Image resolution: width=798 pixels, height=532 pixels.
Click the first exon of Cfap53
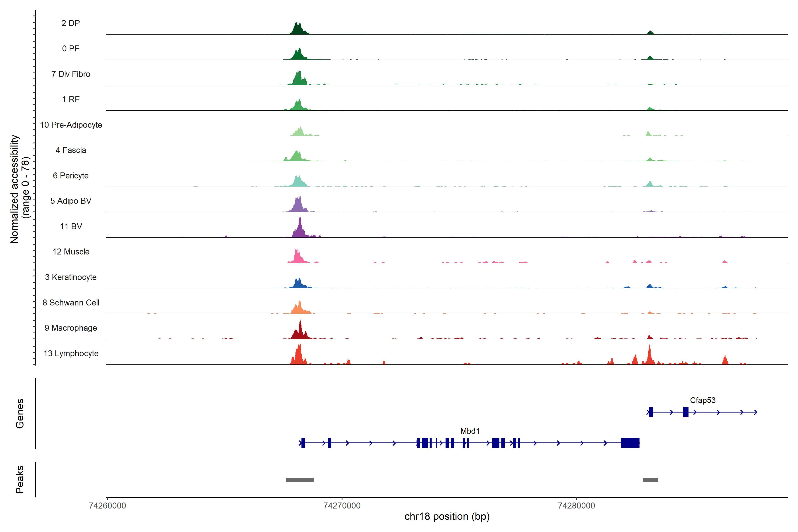(651, 412)
